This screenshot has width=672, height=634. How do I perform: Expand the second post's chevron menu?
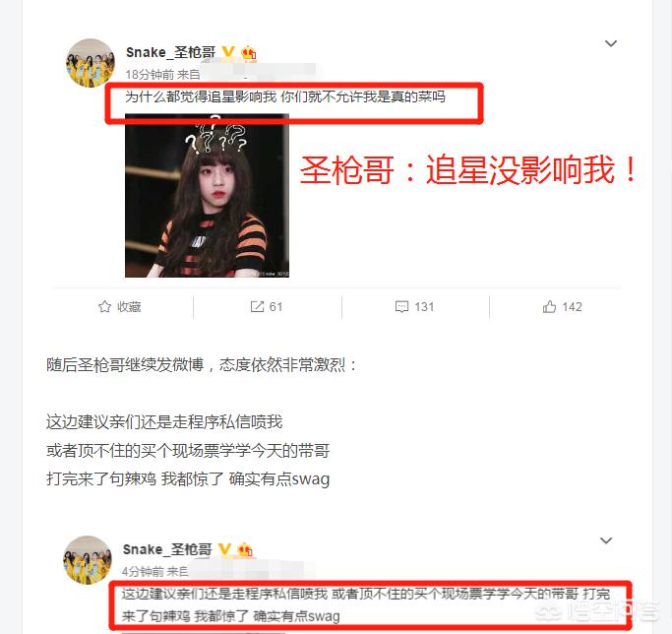click(606, 540)
